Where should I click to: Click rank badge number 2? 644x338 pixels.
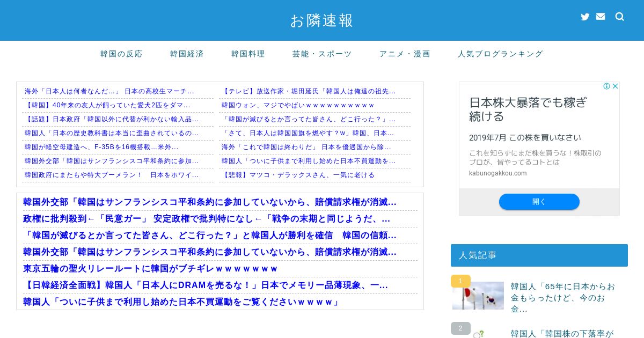[x=460, y=328]
